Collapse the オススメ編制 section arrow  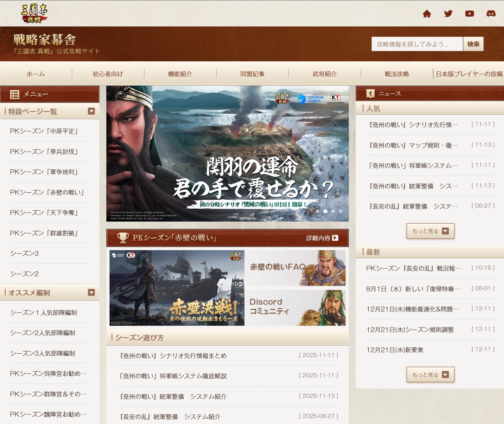click(x=91, y=293)
